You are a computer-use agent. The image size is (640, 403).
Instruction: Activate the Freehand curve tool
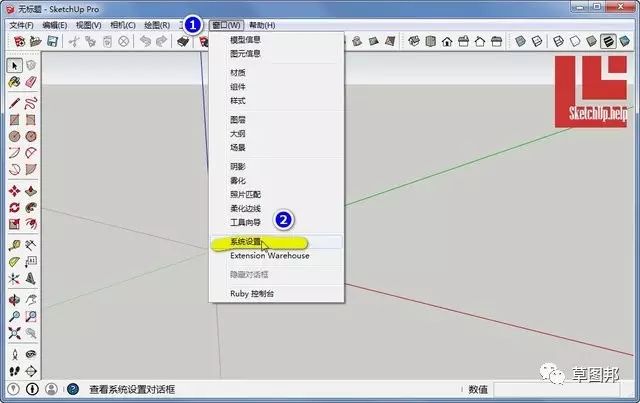31,103
